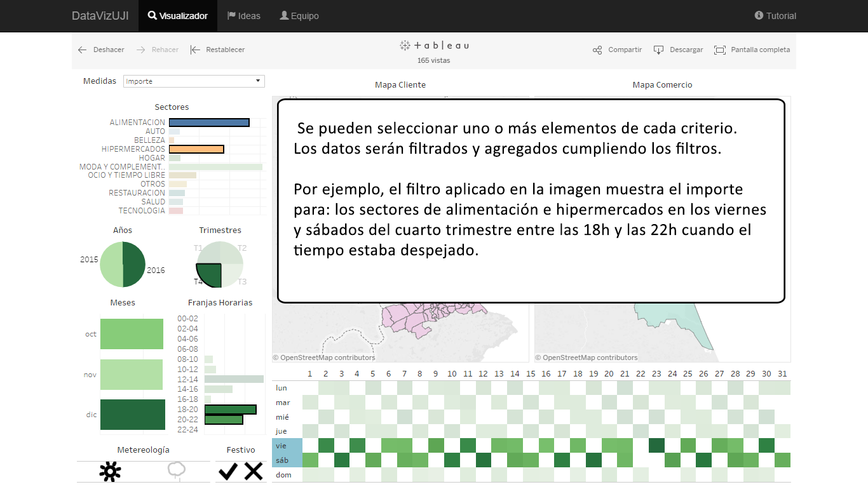The height and width of the screenshot is (487, 868).
Task: Click the Medidas dropdown arrow
Action: click(x=258, y=81)
